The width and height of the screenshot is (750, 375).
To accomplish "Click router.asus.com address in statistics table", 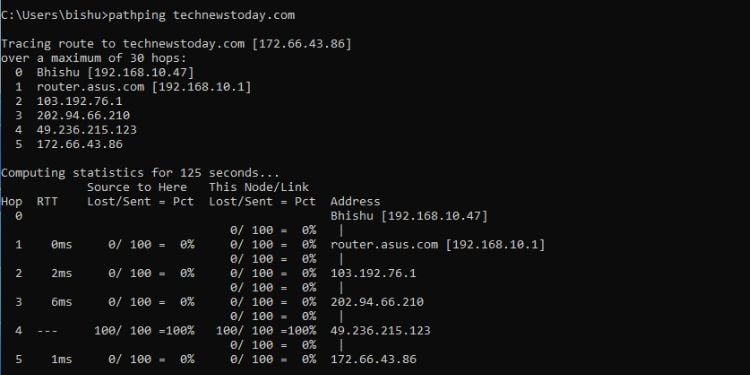I will tap(384, 244).
